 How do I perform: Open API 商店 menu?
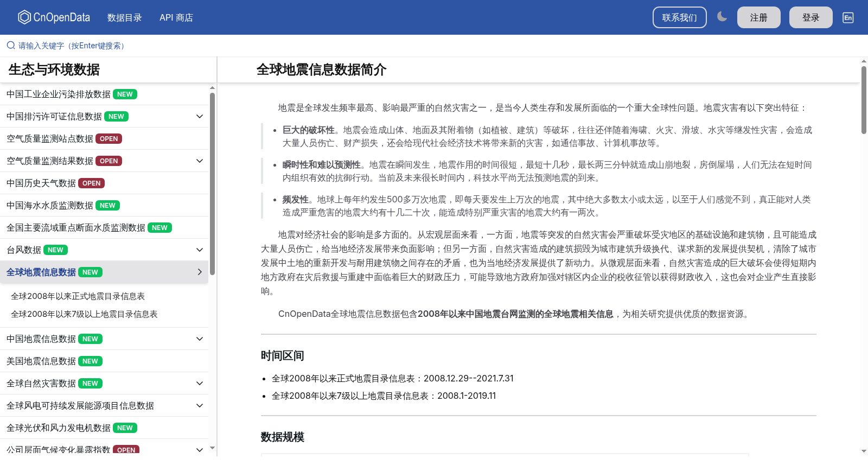click(x=176, y=17)
